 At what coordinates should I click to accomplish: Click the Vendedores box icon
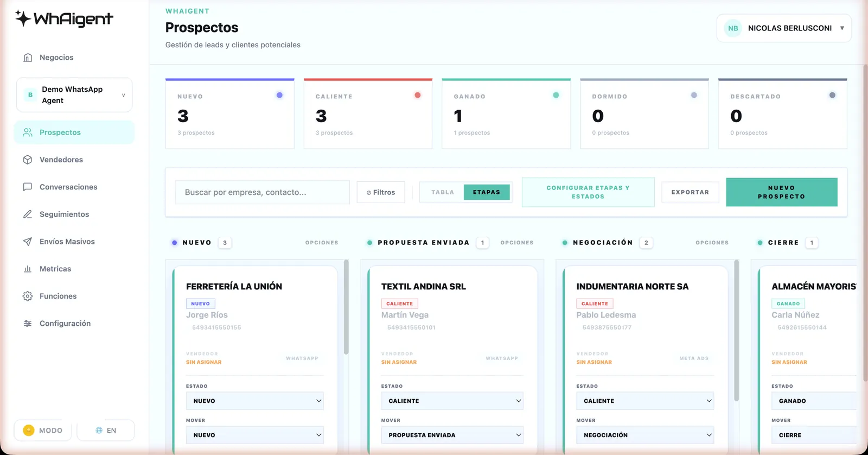[x=28, y=160]
